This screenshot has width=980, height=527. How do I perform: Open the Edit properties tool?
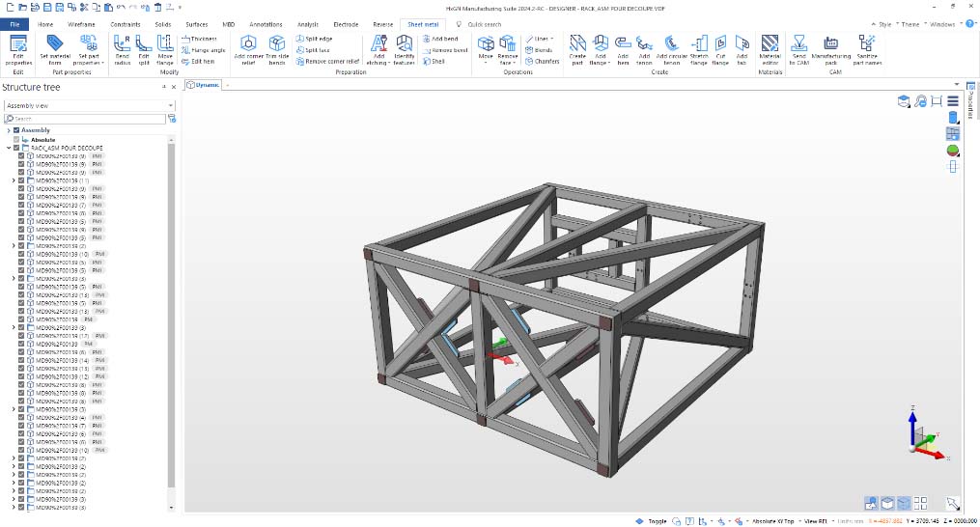coord(18,50)
